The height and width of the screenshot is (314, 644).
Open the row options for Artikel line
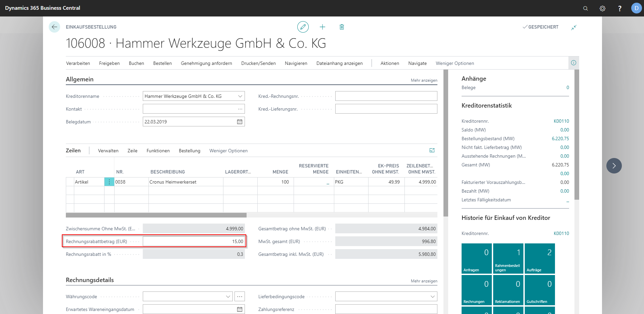[x=109, y=182]
